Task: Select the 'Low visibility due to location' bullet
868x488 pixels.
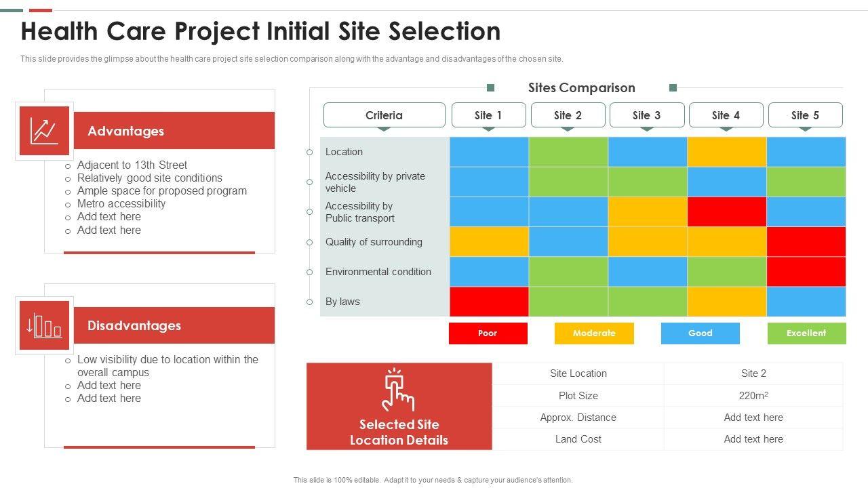Action: coord(167,366)
